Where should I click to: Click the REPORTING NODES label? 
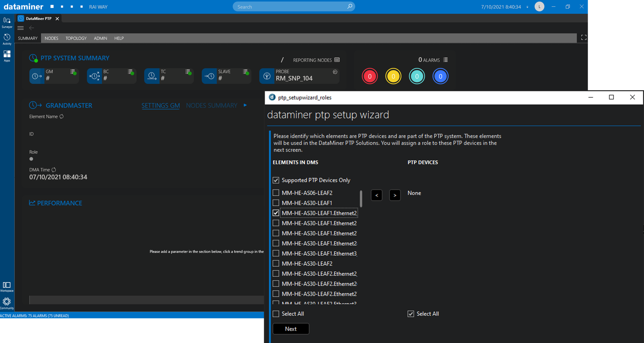(x=312, y=60)
